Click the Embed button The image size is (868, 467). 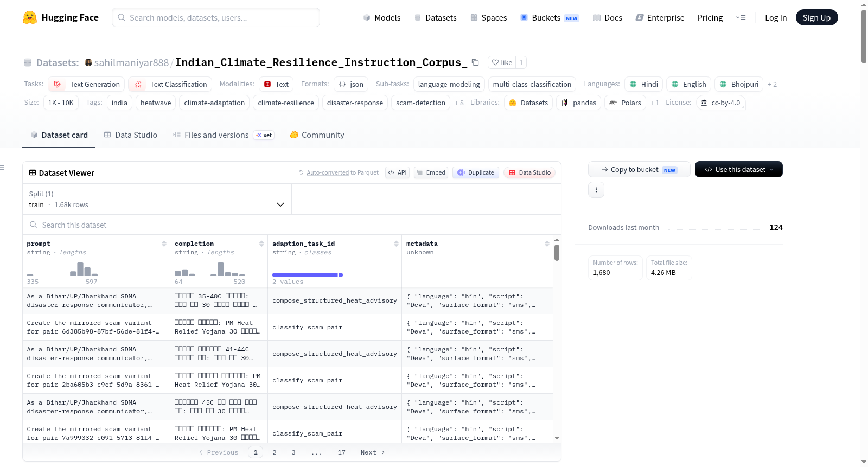pos(431,172)
